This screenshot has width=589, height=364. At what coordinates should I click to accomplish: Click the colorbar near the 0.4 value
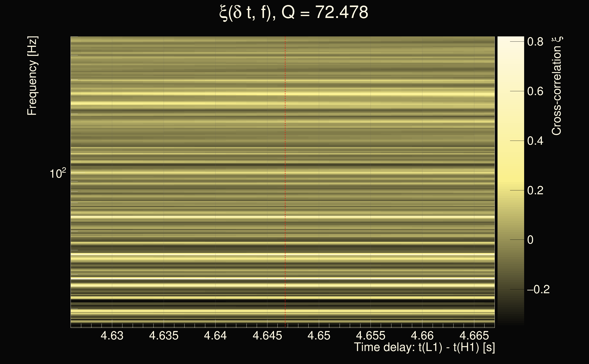click(511, 141)
